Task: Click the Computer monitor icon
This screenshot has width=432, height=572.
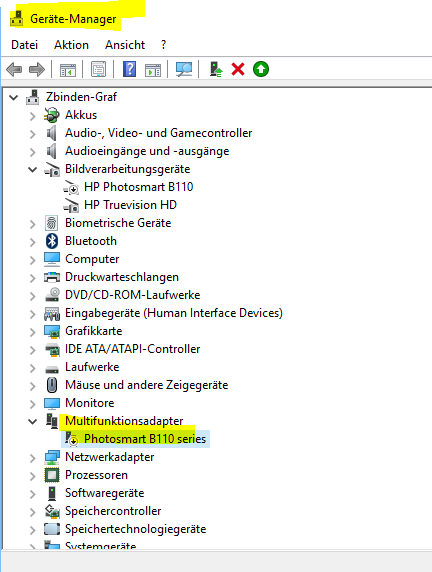Action: pos(52,259)
